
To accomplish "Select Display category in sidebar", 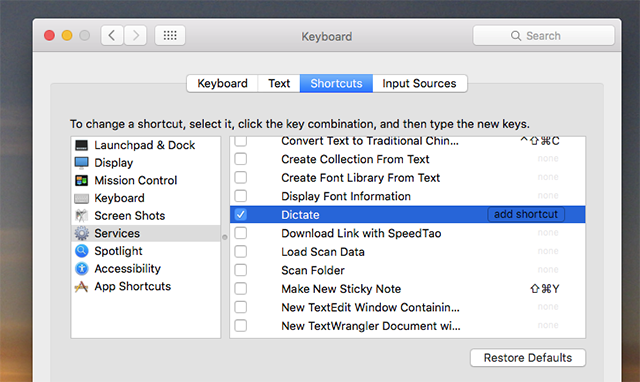I will coord(146,163).
